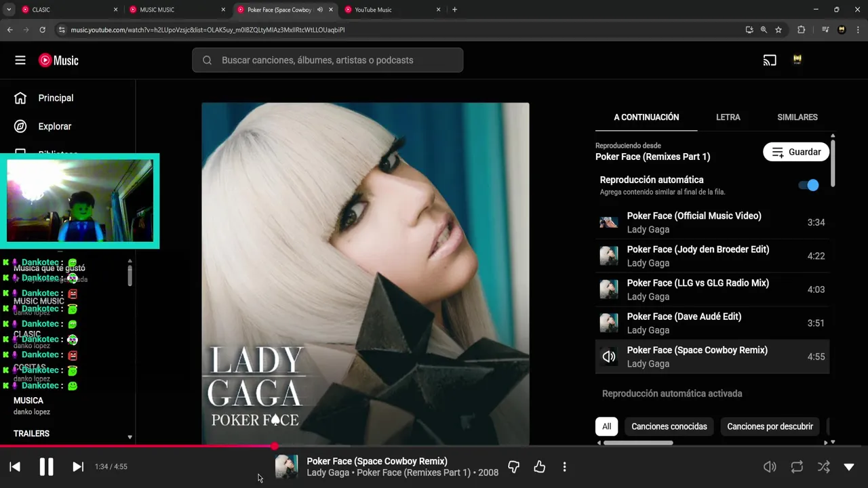
Task: Open the account avatar in YouTube Music header
Action: click(x=797, y=60)
